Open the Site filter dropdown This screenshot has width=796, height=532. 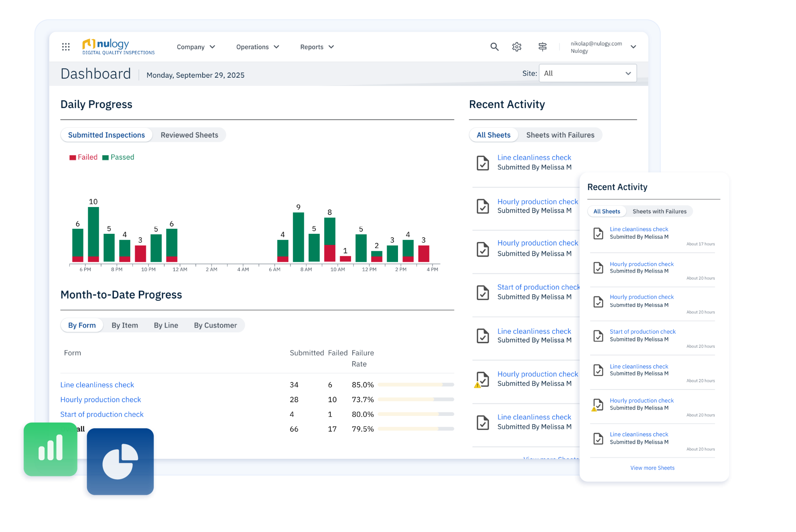pyautogui.click(x=587, y=73)
